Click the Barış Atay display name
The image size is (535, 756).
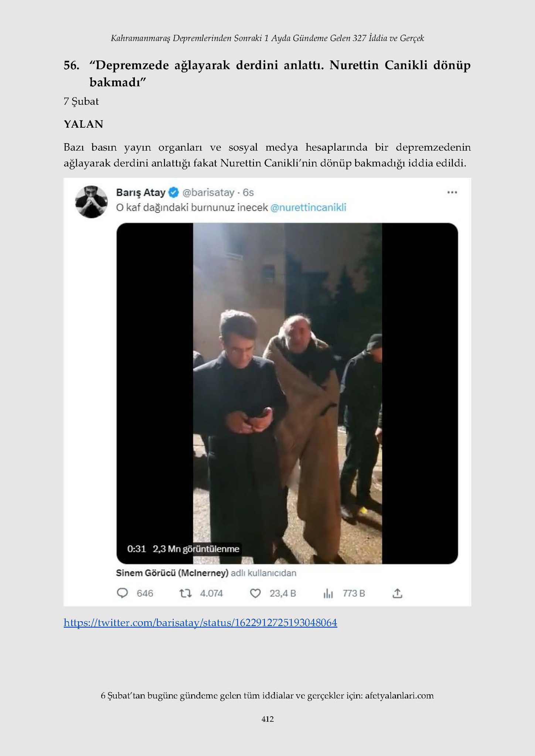click(140, 192)
